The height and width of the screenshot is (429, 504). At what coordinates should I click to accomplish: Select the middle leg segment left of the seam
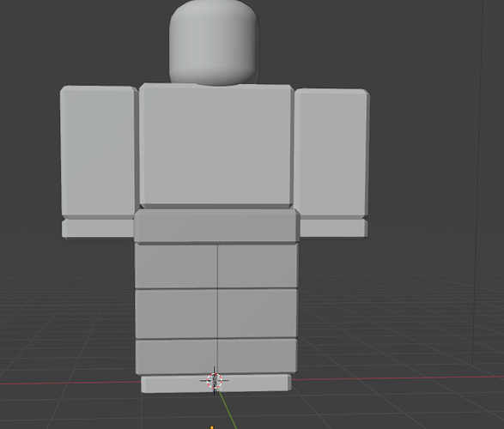(176, 314)
